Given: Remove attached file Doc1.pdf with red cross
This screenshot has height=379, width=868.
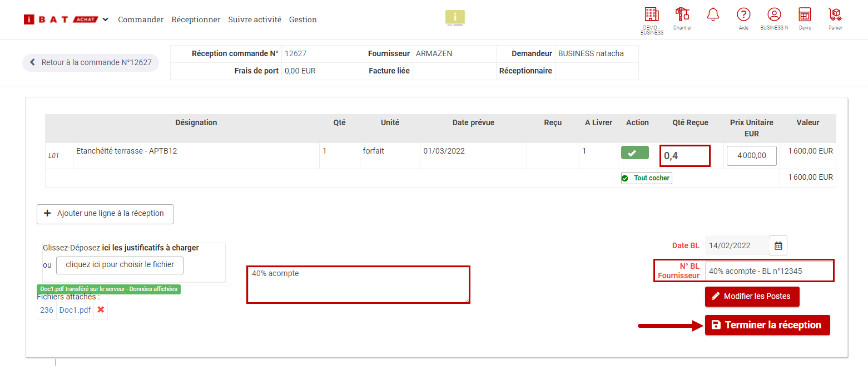Looking at the screenshot, I should click(101, 310).
